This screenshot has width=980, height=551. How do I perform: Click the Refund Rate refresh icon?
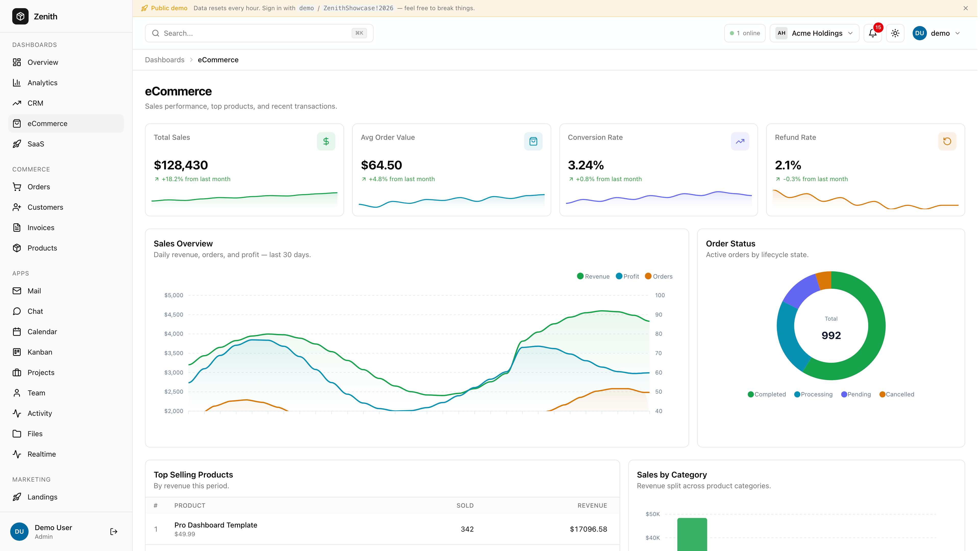point(948,142)
